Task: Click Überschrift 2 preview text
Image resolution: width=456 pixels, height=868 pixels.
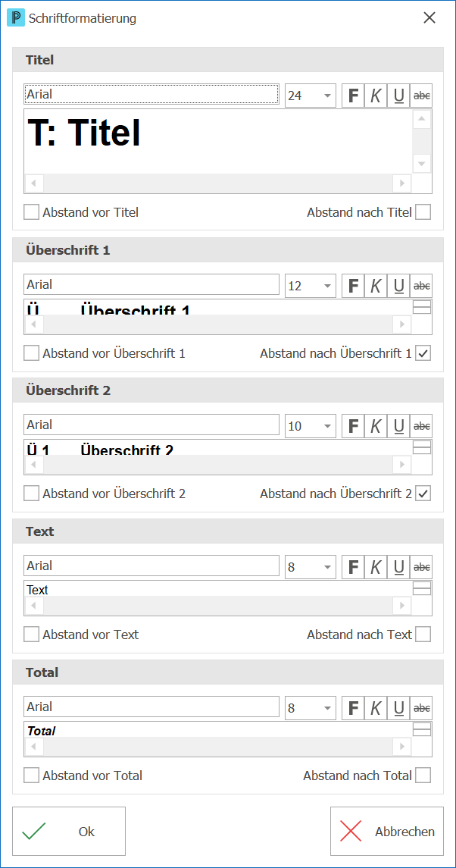Action: 100,450
